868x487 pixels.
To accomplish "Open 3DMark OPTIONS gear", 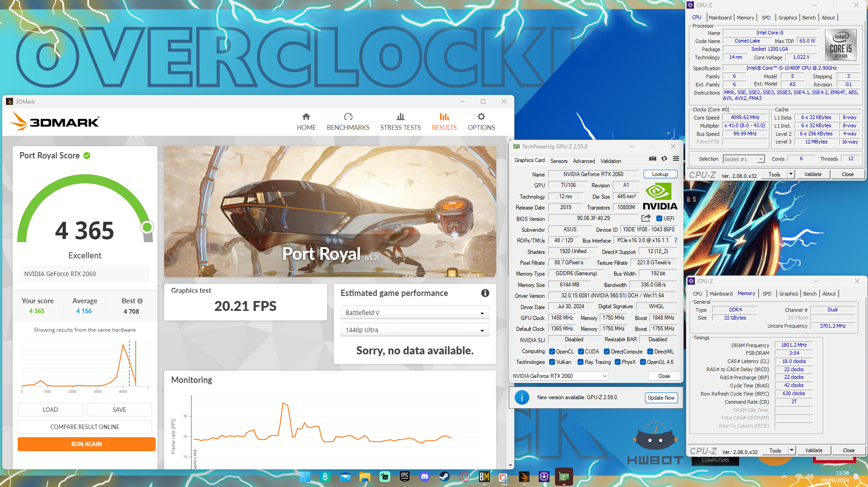I will 481,122.
